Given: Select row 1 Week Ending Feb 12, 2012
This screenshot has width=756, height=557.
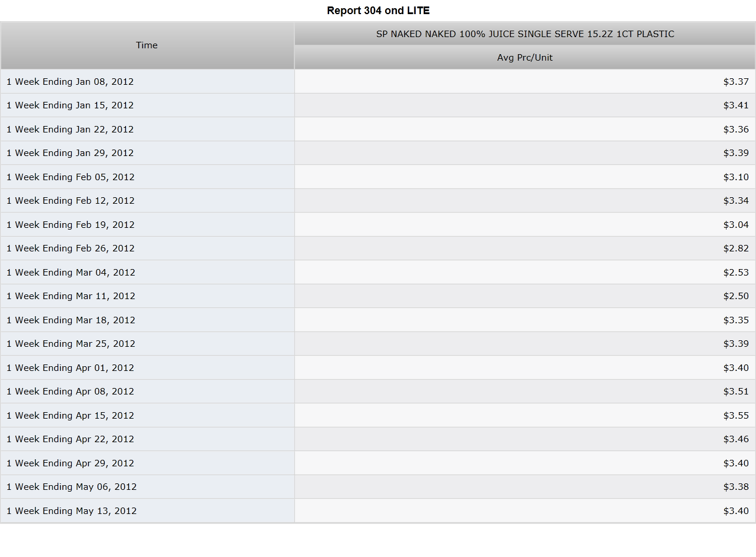Looking at the screenshot, I should pos(378,201).
